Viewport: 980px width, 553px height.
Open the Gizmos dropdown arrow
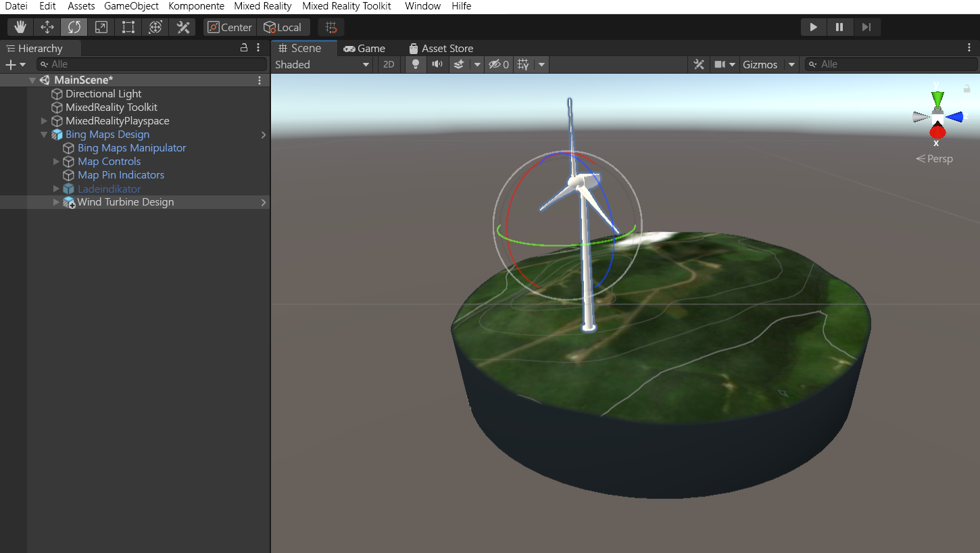pyautogui.click(x=791, y=65)
